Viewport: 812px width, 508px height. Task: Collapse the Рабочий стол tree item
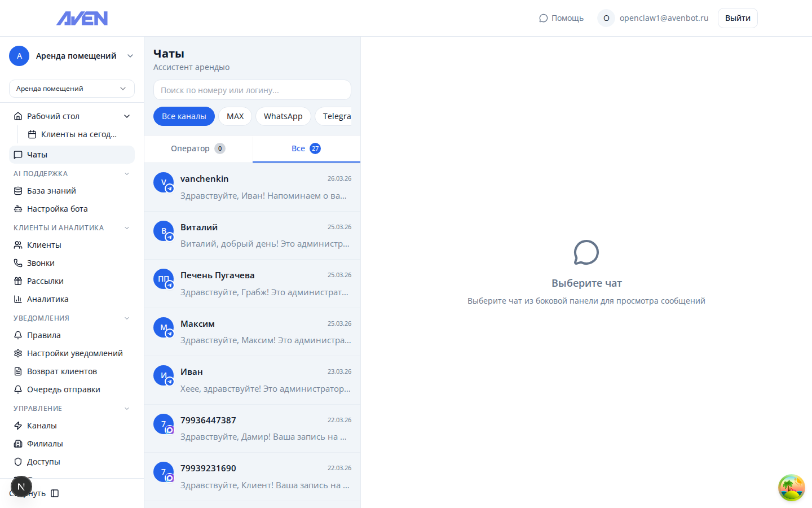[127, 116]
